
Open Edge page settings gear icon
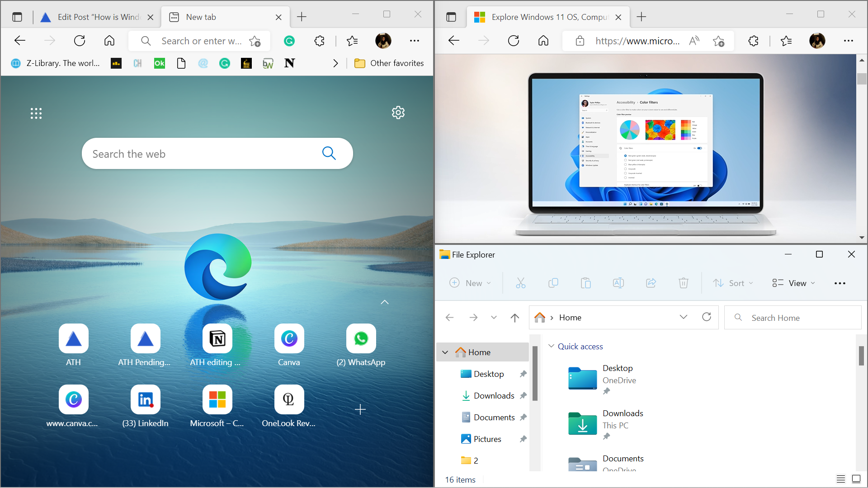point(398,113)
